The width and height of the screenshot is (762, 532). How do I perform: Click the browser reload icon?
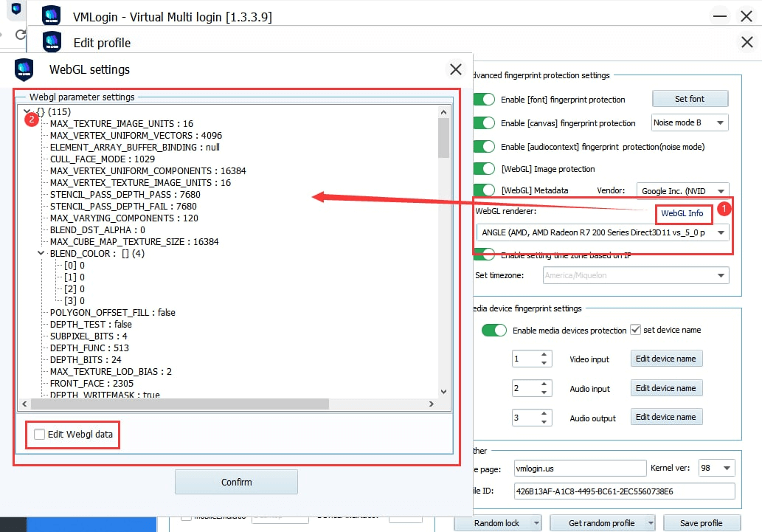[x=20, y=35]
